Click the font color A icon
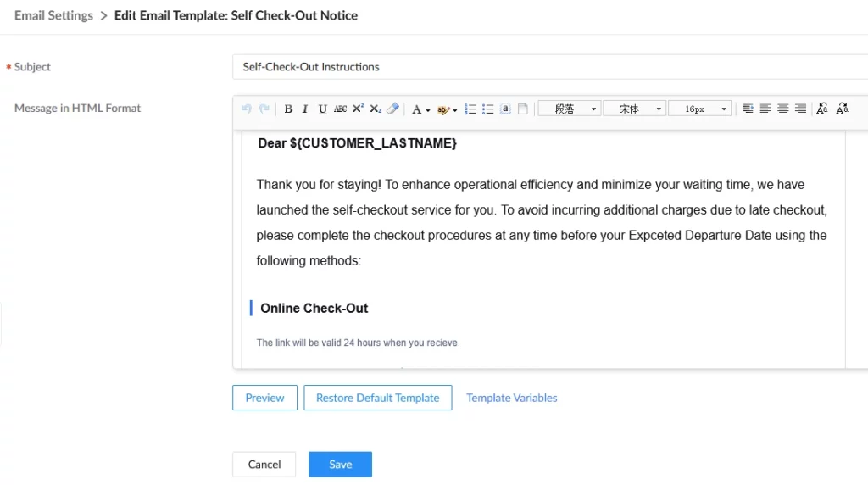This screenshot has height=485, width=868. [x=416, y=109]
